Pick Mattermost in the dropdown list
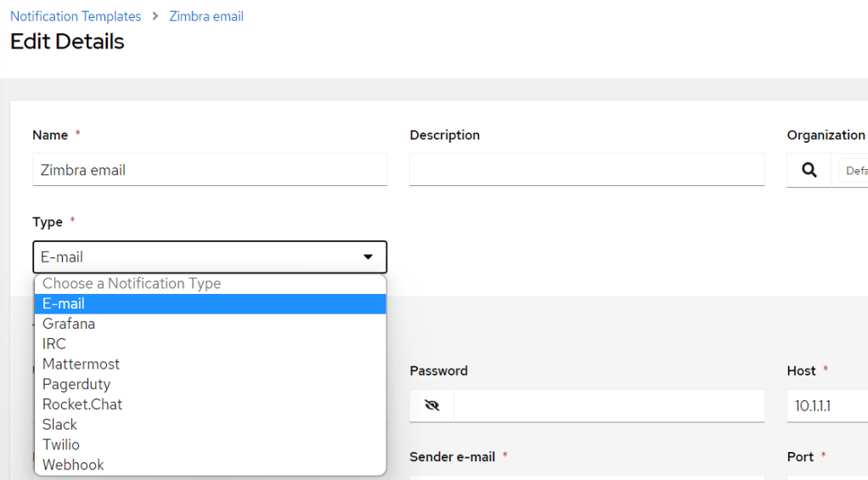 click(82, 364)
